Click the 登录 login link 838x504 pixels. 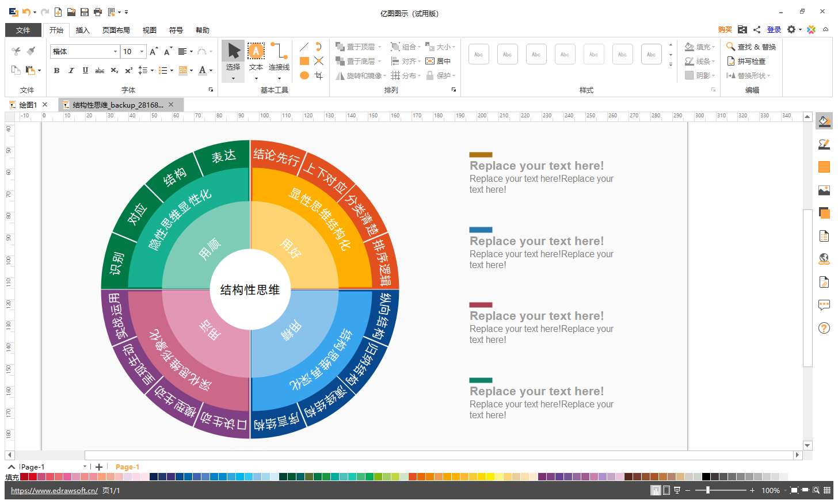[774, 30]
